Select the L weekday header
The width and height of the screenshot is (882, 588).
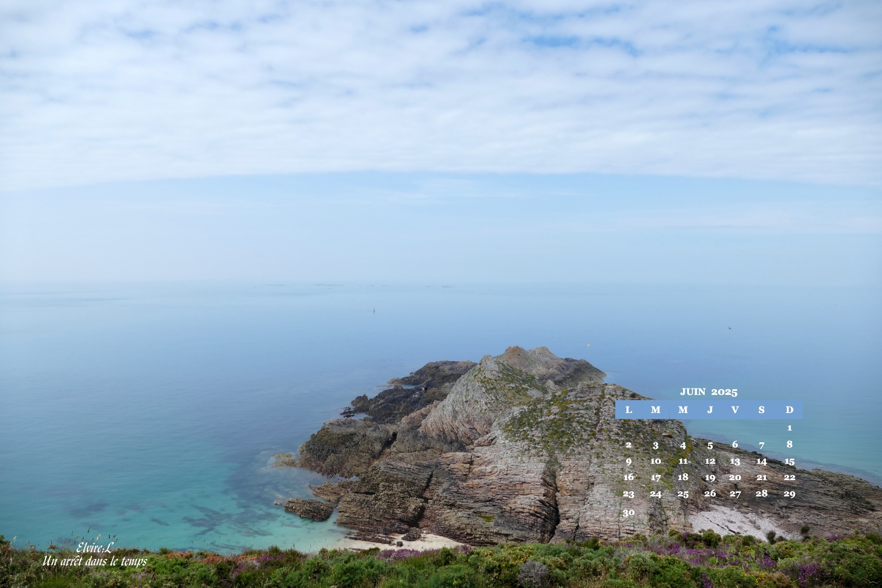(x=628, y=409)
